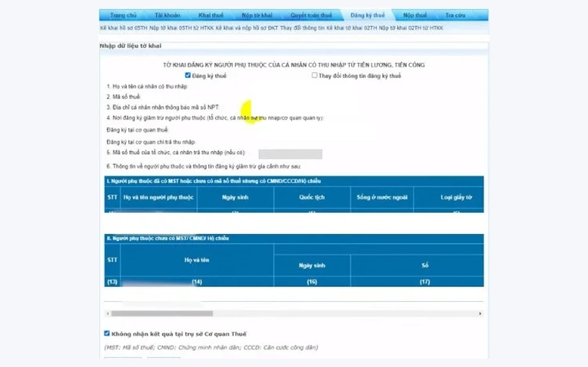The width and height of the screenshot is (588, 367).
Task: Click the Sống ở nước ngoài header
Action: click(x=382, y=197)
